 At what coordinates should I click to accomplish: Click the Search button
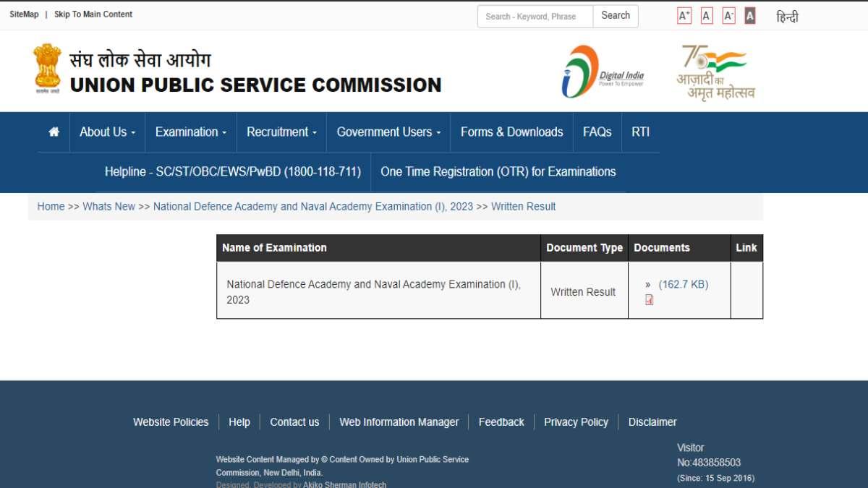615,15
